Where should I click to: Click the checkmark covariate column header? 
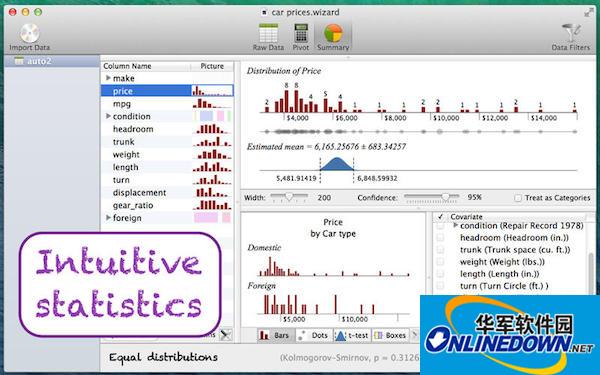[440, 217]
